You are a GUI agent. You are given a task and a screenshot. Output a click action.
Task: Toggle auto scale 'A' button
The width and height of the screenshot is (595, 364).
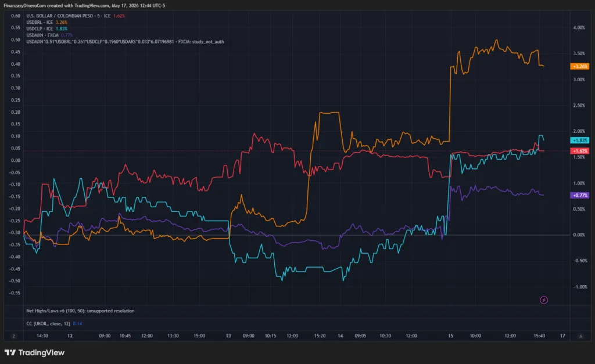click(x=580, y=336)
